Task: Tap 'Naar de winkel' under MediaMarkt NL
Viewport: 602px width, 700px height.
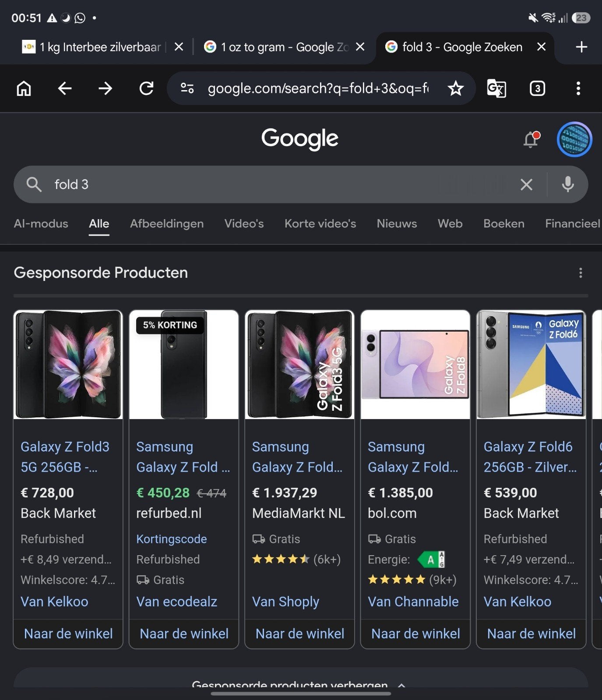Action: [300, 633]
